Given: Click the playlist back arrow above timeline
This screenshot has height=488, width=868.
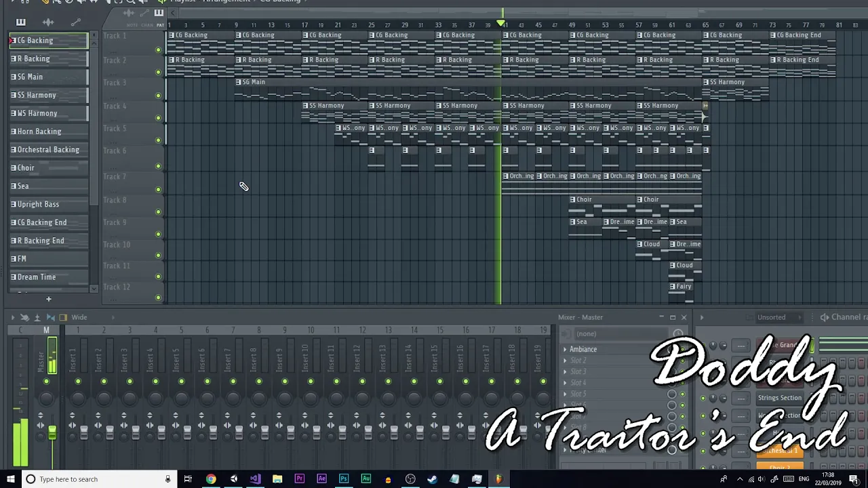Looking at the screenshot, I should pyautogui.click(x=173, y=12).
